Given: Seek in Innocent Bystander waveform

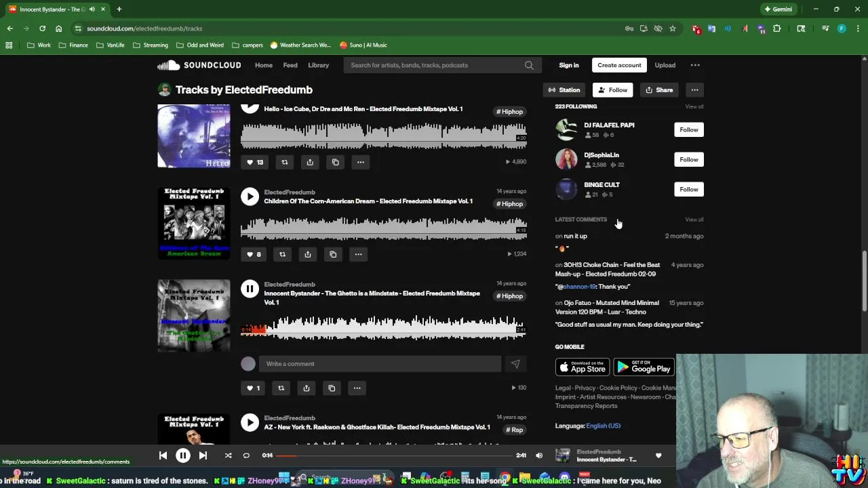Looking at the screenshot, I should [383, 329].
